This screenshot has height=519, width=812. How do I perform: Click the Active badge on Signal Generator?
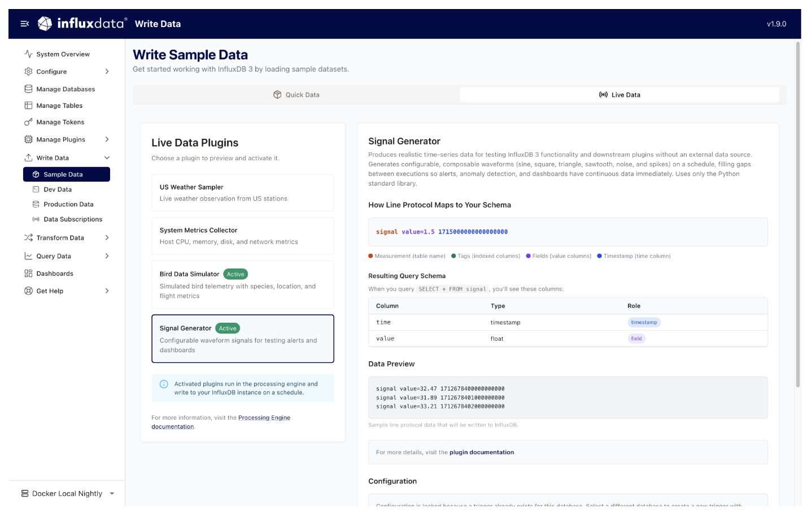point(228,328)
